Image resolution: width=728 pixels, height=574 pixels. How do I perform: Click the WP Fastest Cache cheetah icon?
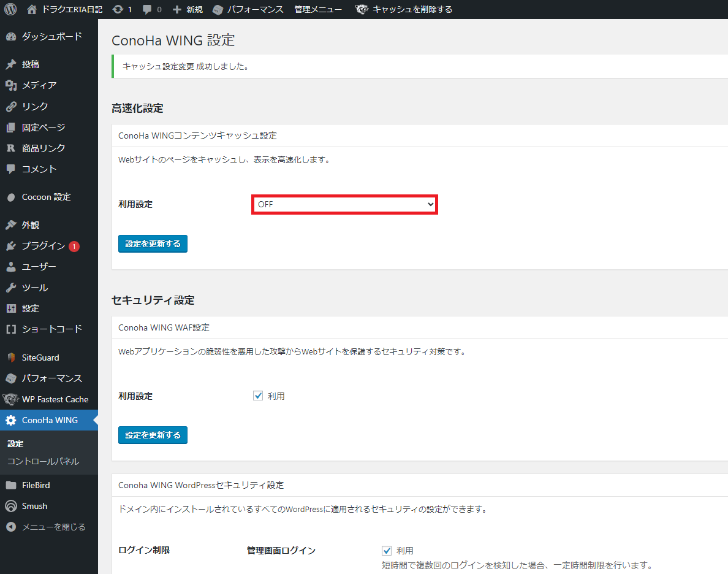pyautogui.click(x=10, y=399)
